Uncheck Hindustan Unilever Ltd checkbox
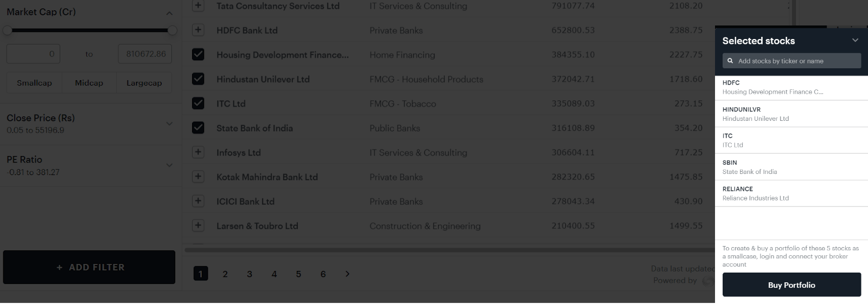The width and height of the screenshot is (868, 304). point(198,79)
